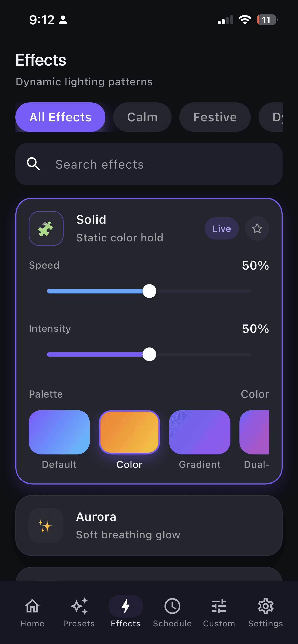
Task: Switch to the Calm category
Action: 142,117
